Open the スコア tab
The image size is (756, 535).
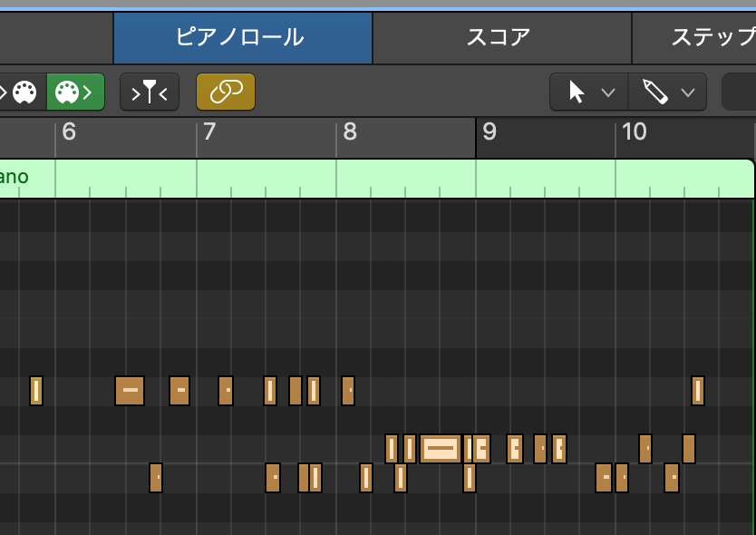[502, 37]
